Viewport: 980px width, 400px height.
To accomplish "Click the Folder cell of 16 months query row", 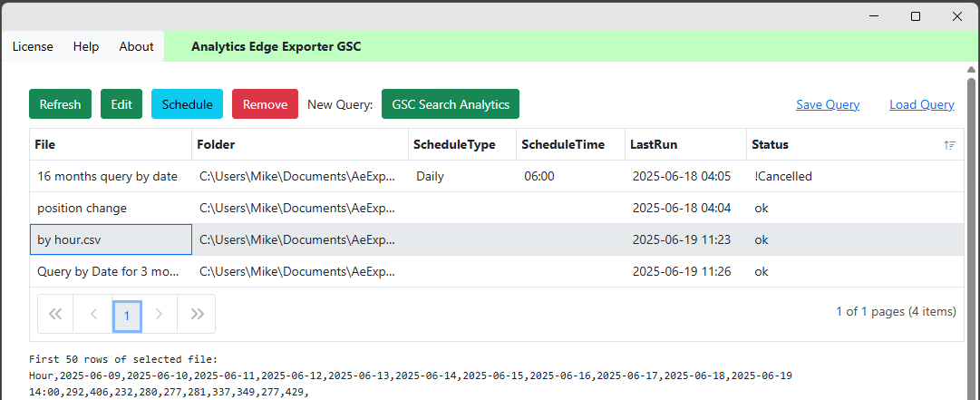I will 300,176.
